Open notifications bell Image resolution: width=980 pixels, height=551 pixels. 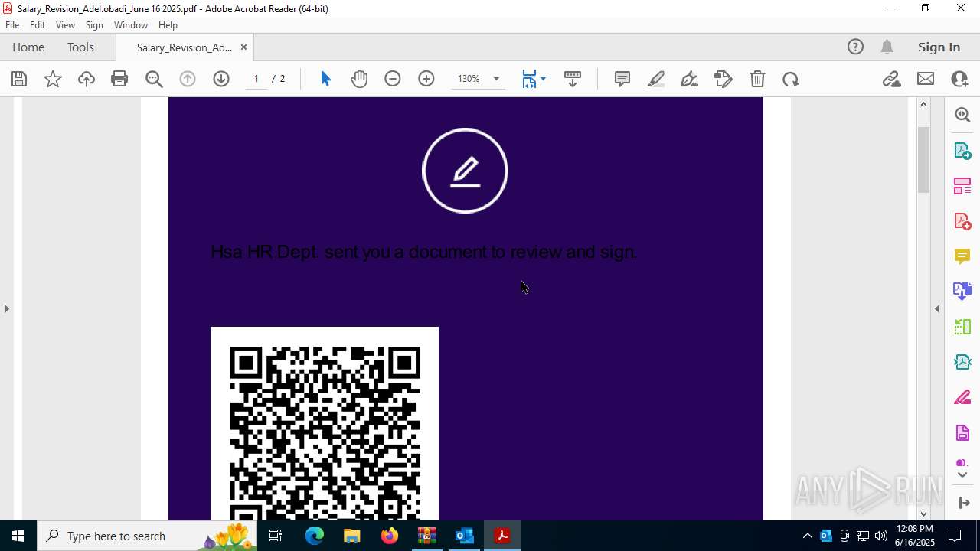[x=887, y=47]
